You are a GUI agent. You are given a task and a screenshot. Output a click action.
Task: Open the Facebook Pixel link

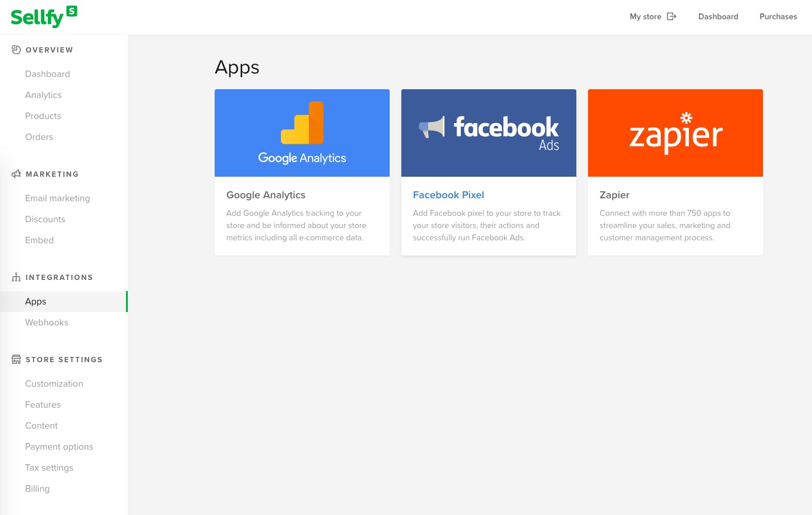(449, 195)
